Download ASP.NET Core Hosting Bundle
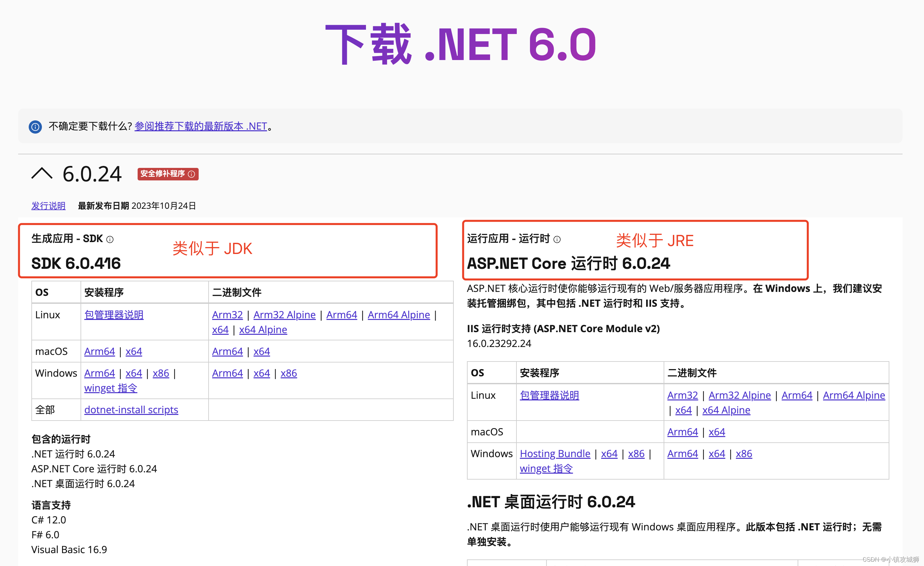The height and width of the screenshot is (566, 924). tap(555, 454)
